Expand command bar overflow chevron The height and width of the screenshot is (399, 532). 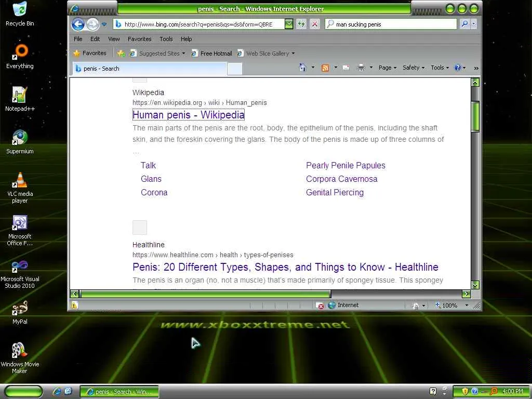[x=476, y=68]
